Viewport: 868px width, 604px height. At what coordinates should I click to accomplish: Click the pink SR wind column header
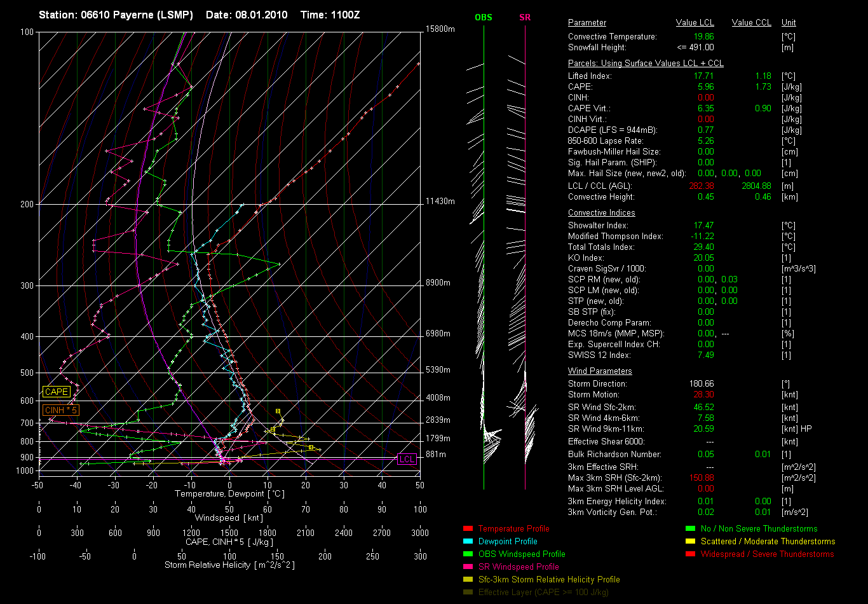click(x=525, y=17)
